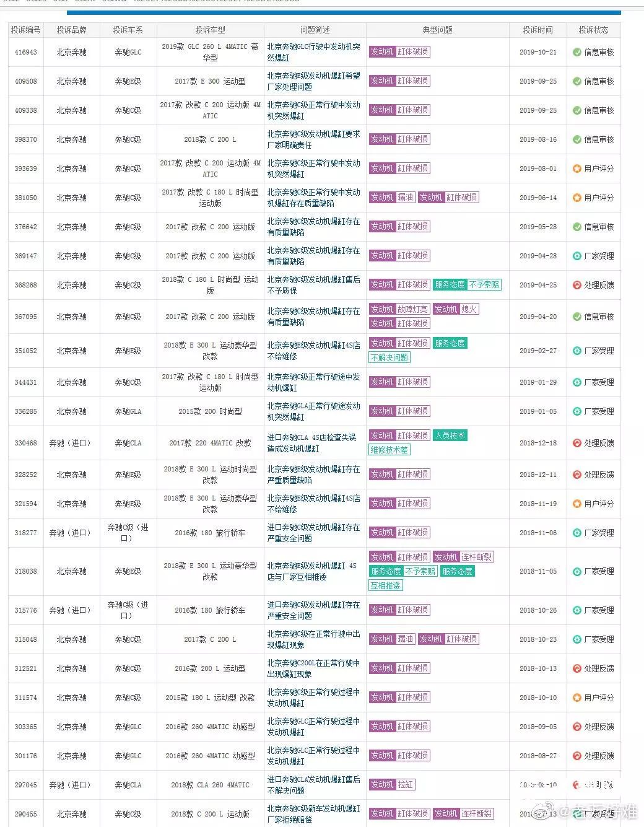Click the 投诉品牌 column header
Screen dimensions: 644x827
[x=72, y=30]
